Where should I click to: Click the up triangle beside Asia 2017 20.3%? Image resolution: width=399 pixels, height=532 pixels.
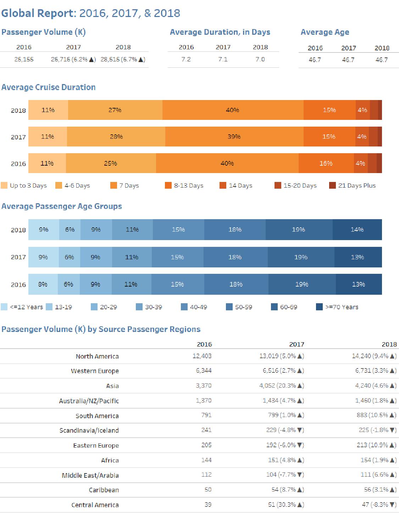(300, 386)
